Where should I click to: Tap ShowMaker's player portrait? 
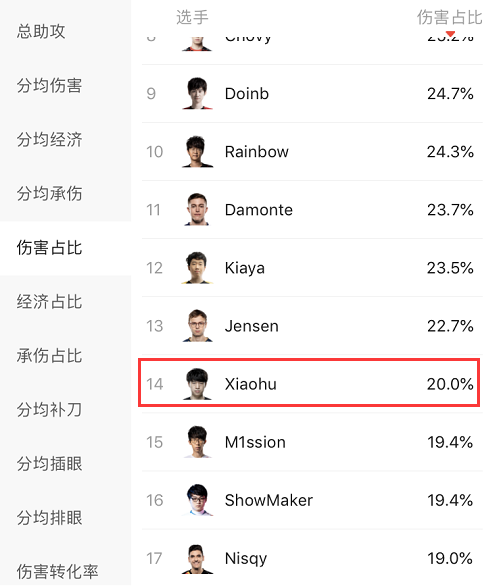point(197,500)
